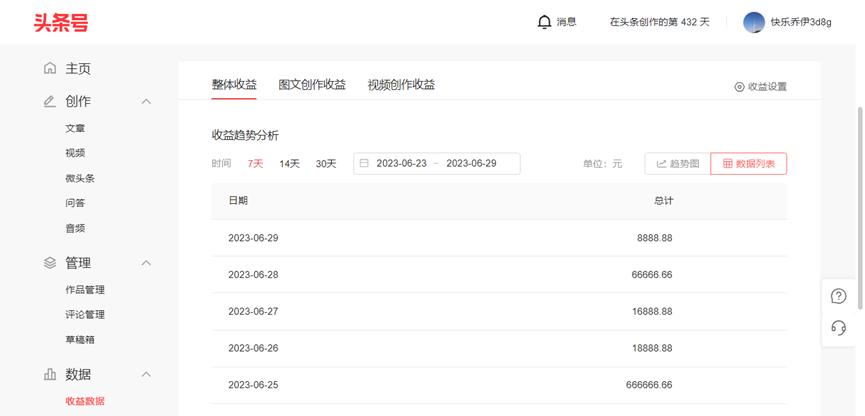Select the 14天 time range
This screenshot has height=416, width=865.
[290, 163]
